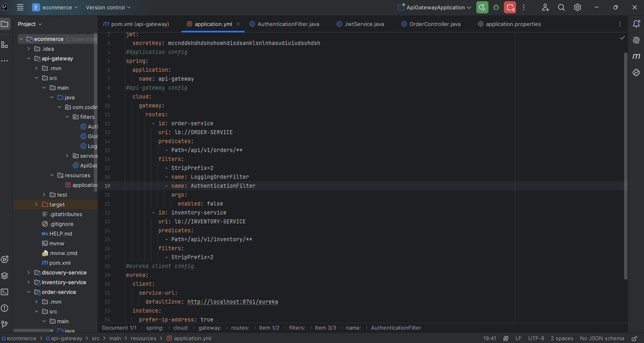Open the main hamburger menu

click(x=20, y=7)
